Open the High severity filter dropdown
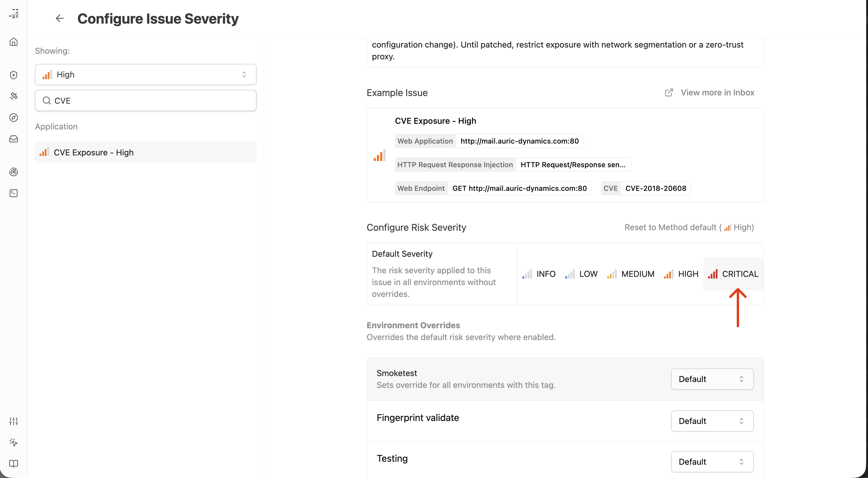Viewport: 868px width, 478px height. click(145, 74)
